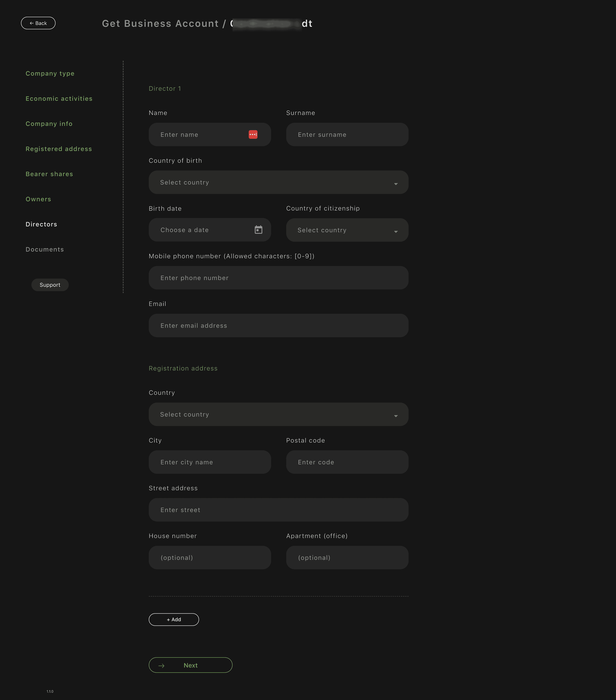Click the red password manager icon in Name field
Image resolution: width=616 pixels, height=700 pixels.
[x=253, y=135]
